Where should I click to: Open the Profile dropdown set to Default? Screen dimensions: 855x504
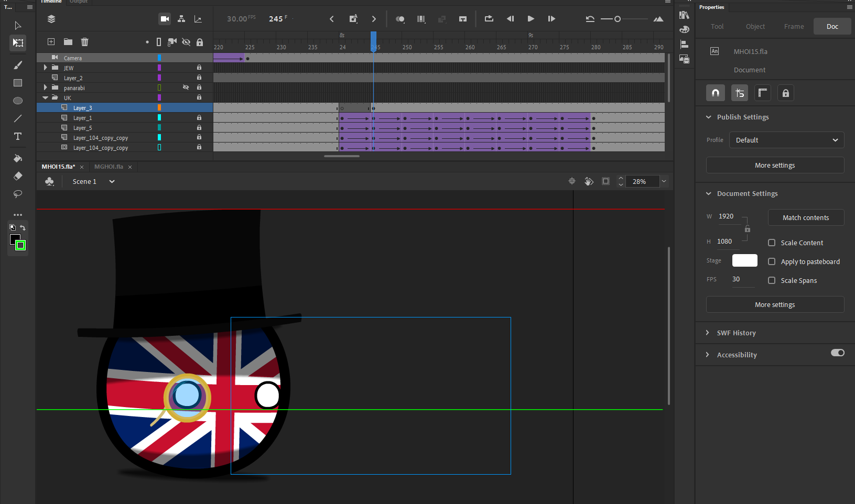pyautogui.click(x=786, y=140)
